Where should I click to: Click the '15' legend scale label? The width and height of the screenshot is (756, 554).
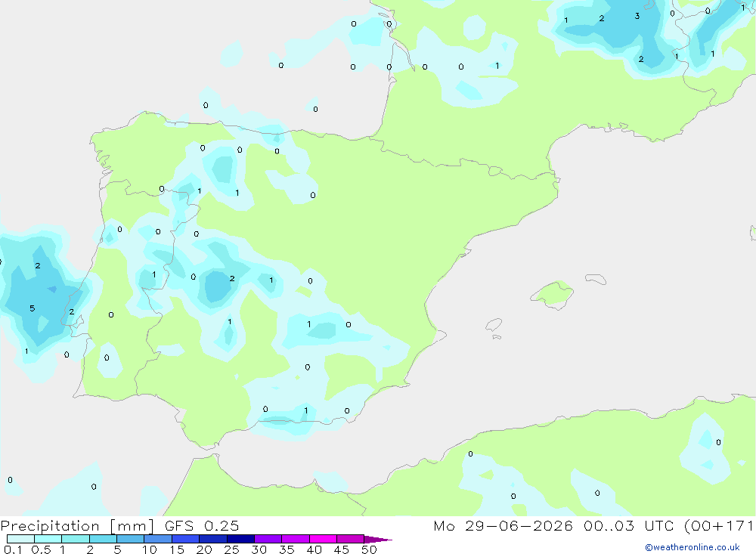(x=177, y=549)
